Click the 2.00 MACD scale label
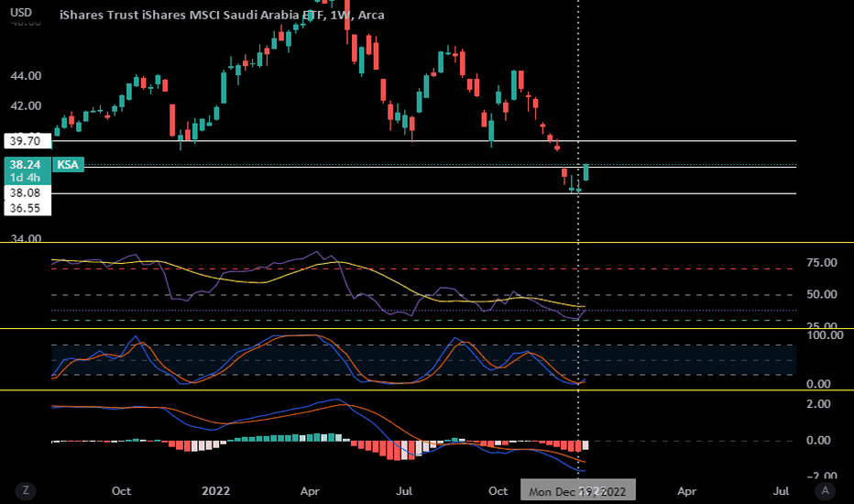The image size is (854, 504). tap(818, 404)
